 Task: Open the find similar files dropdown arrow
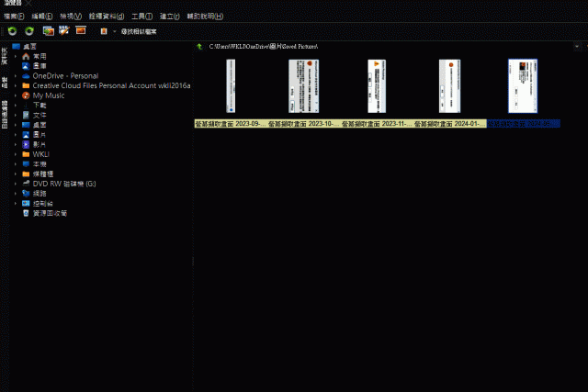[114, 31]
